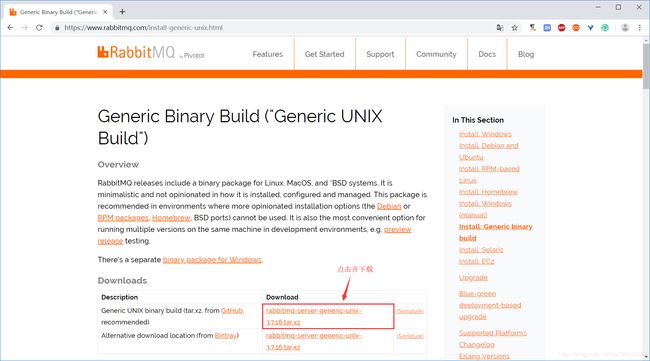Download rabbitmq-server-generic-unix tar.xz from GitHub row
This screenshot has width=650, height=361.
coord(313,316)
